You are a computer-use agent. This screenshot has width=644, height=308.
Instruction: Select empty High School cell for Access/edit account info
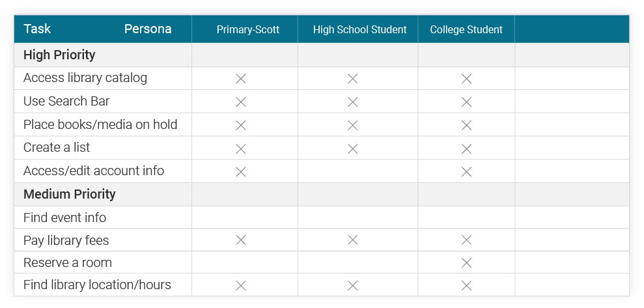357,171
